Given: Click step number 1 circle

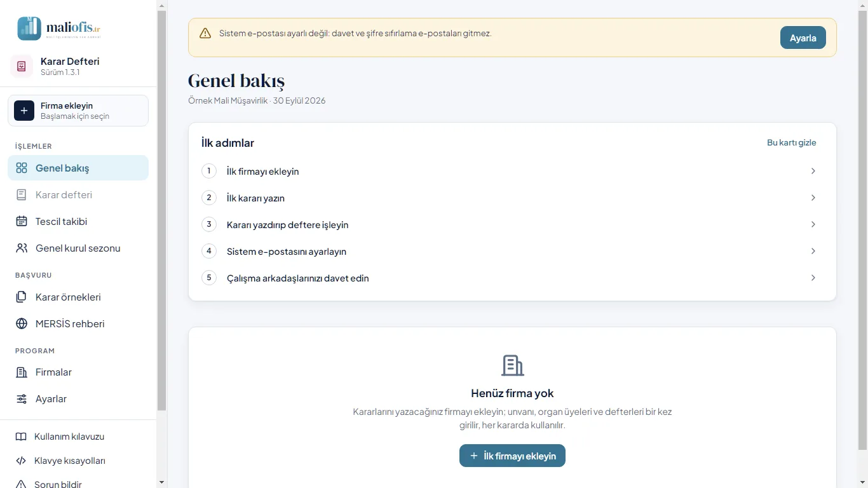Looking at the screenshot, I should [x=209, y=171].
